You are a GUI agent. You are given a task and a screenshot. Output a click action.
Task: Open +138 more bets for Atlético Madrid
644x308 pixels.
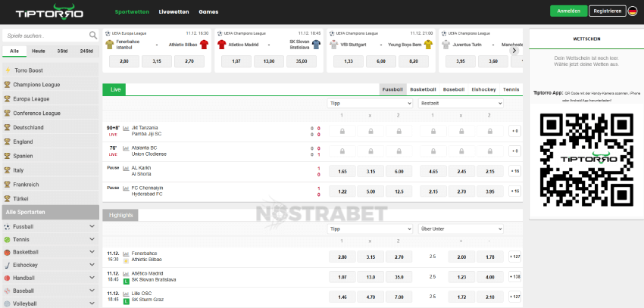[514, 277]
